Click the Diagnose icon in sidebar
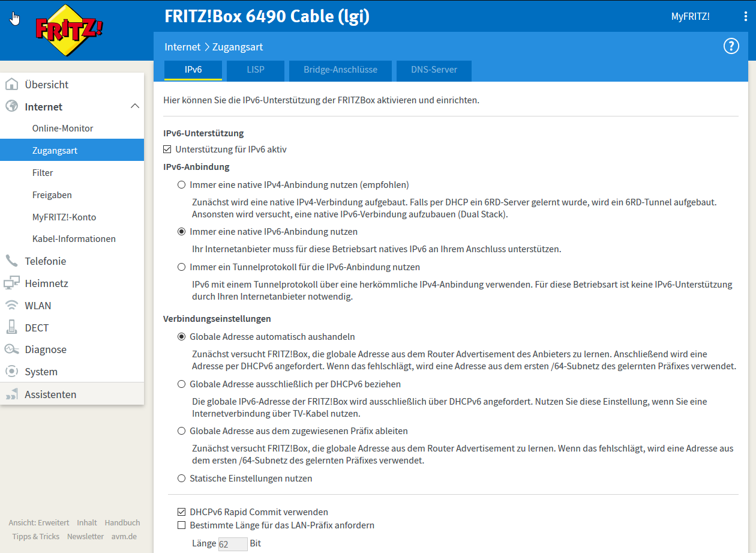756x553 pixels. 11,349
